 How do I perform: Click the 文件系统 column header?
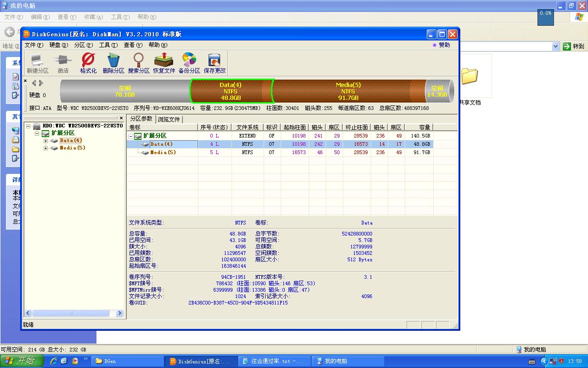[247, 127]
